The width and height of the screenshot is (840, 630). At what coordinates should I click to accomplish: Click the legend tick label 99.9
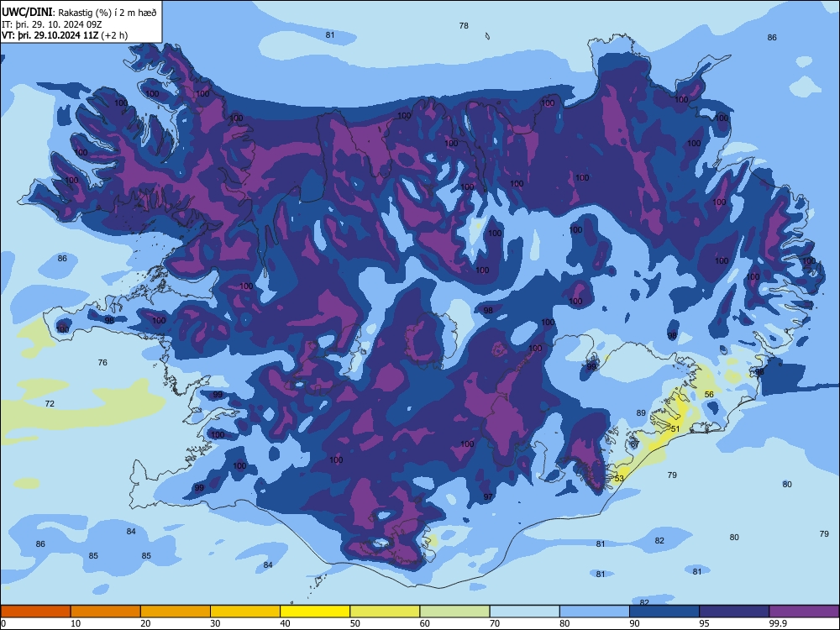coord(777,623)
